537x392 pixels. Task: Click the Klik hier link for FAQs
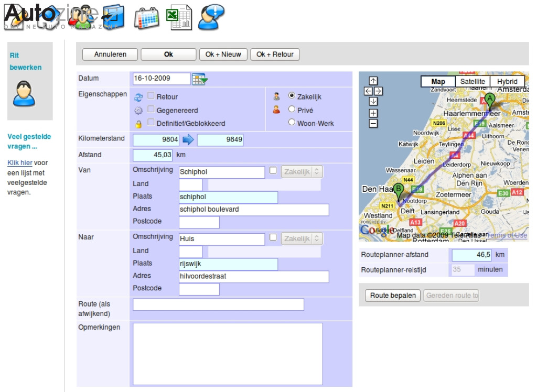(x=19, y=162)
